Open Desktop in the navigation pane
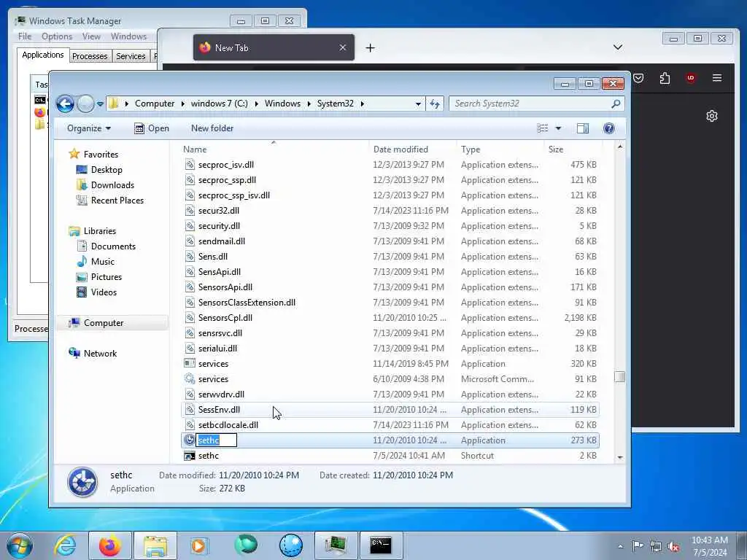 107,169
